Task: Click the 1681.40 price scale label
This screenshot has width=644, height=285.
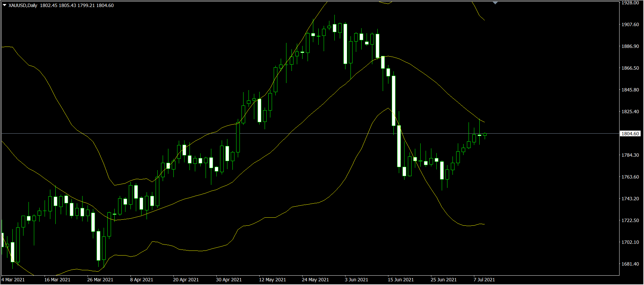Action: pyautogui.click(x=630, y=264)
